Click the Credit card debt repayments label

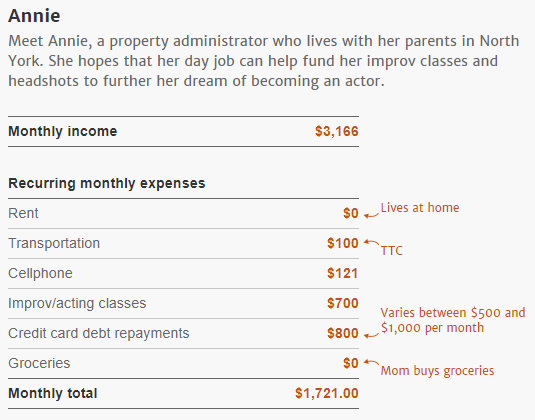coord(99,333)
